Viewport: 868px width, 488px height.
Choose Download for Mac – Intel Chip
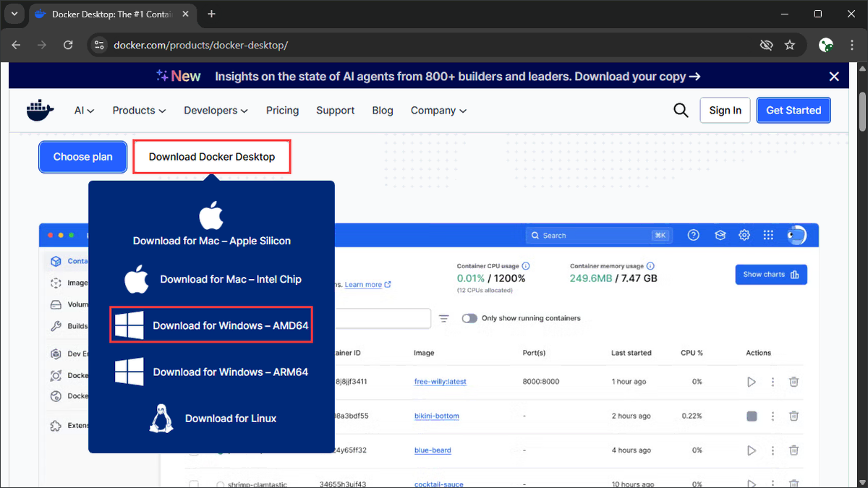(212, 279)
